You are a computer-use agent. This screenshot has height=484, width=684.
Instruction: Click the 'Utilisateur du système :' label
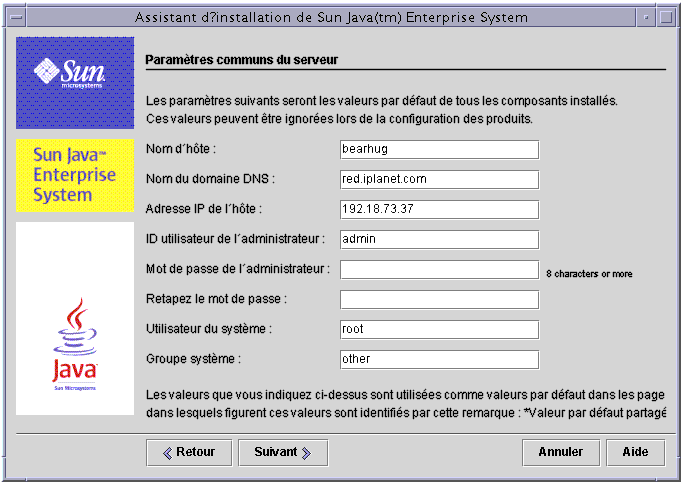tap(209, 329)
